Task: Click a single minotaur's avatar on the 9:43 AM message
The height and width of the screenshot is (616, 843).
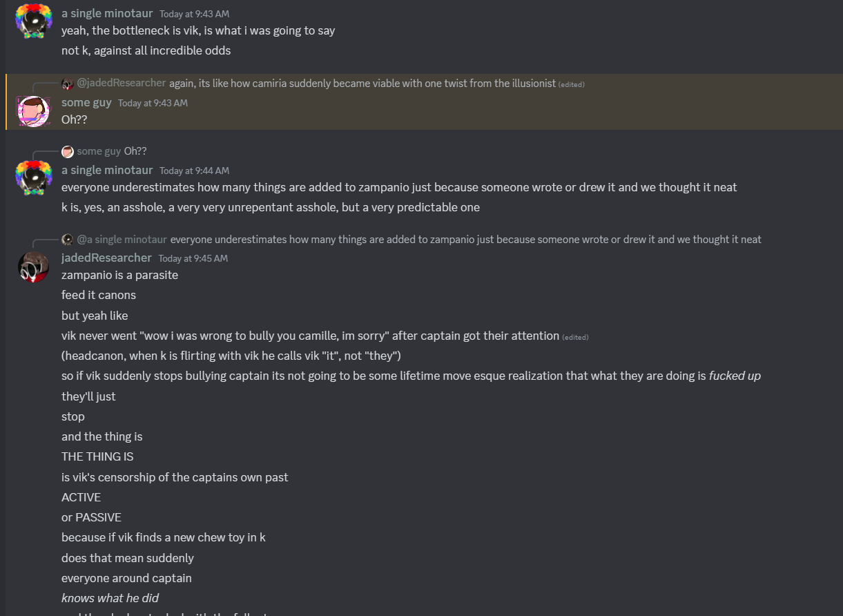Action: (33, 21)
